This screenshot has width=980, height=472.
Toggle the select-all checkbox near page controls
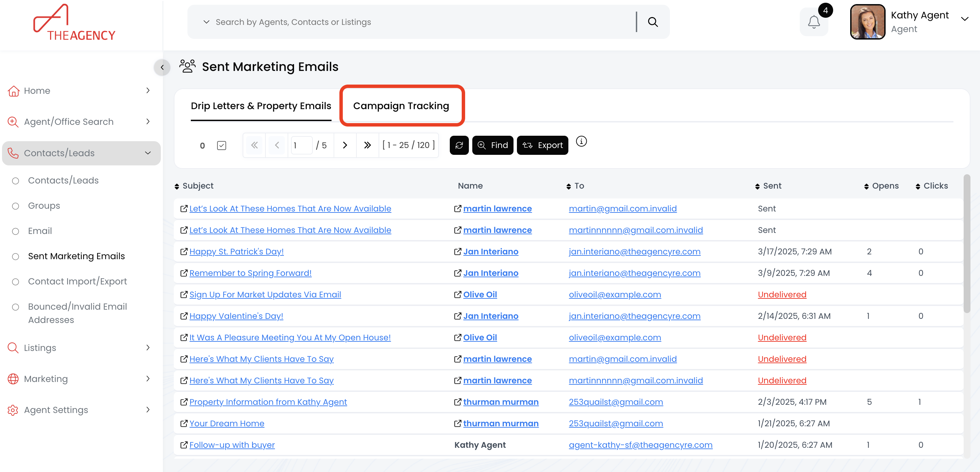coord(221,145)
